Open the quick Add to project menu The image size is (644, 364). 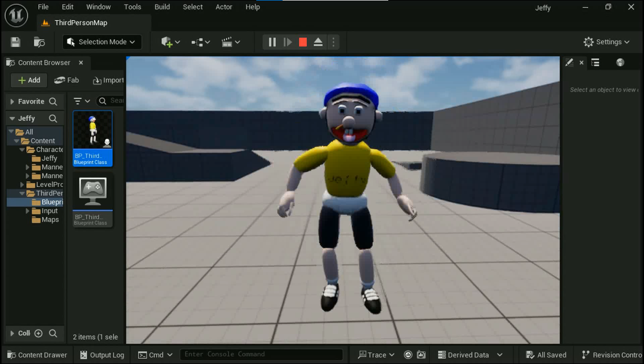(x=170, y=42)
